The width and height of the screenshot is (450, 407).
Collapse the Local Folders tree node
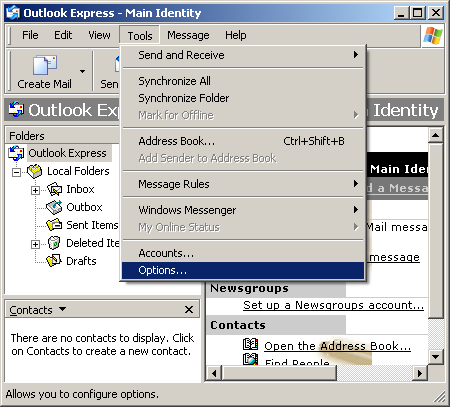[16, 172]
